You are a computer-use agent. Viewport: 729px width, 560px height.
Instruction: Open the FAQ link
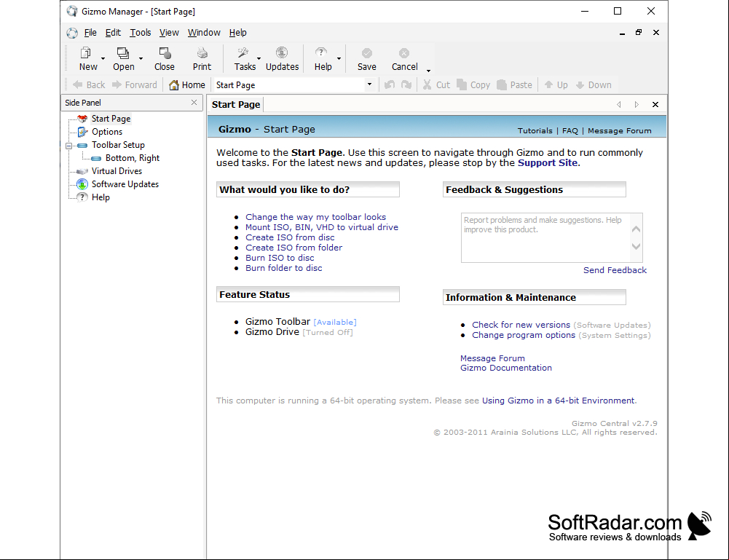pos(570,130)
